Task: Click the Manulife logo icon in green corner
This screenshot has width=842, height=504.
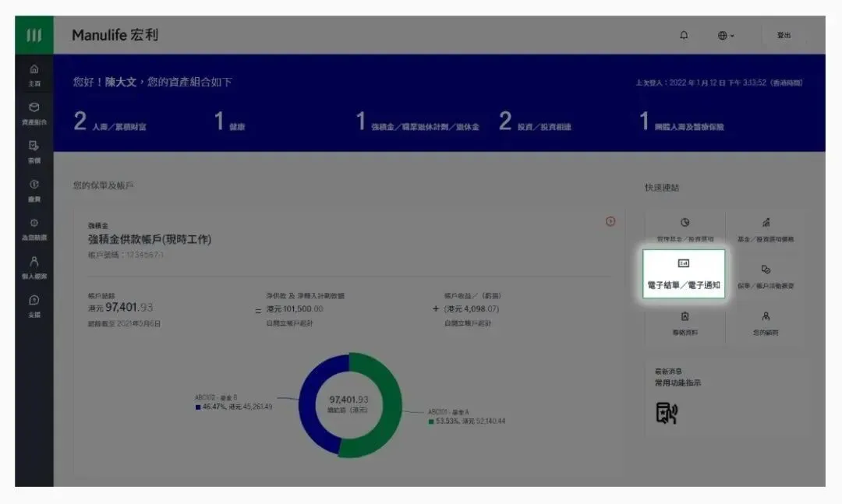Action: tap(34, 35)
